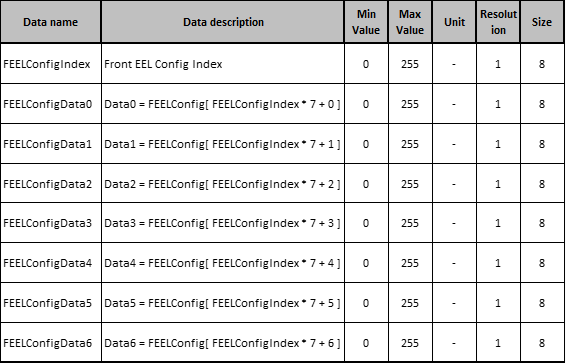Select the Unit header cell
Image resolution: width=566 pixels, height=364 pixels.
pyautogui.click(x=454, y=22)
